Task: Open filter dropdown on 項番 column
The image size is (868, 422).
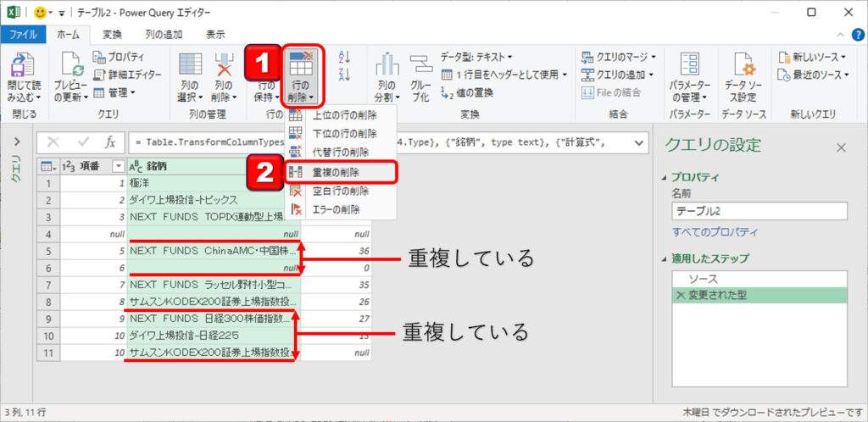Action: pyautogui.click(x=118, y=166)
